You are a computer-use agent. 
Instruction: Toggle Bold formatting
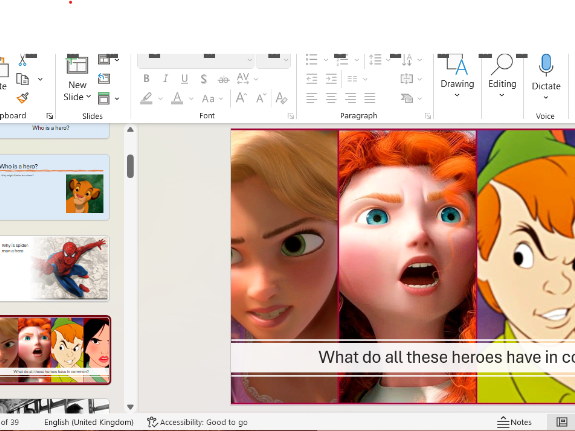[146, 78]
